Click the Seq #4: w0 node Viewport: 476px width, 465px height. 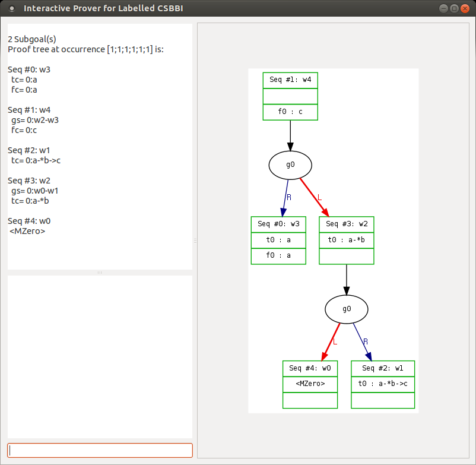coord(310,368)
